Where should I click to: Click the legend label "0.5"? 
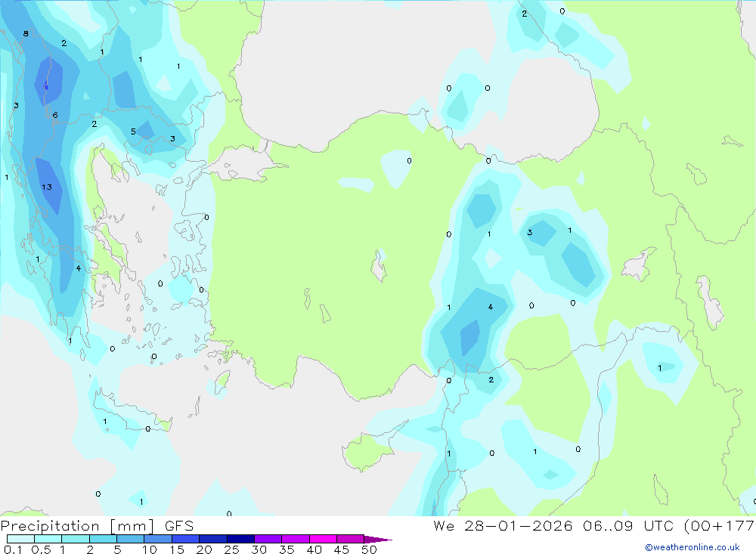[41, 549]
